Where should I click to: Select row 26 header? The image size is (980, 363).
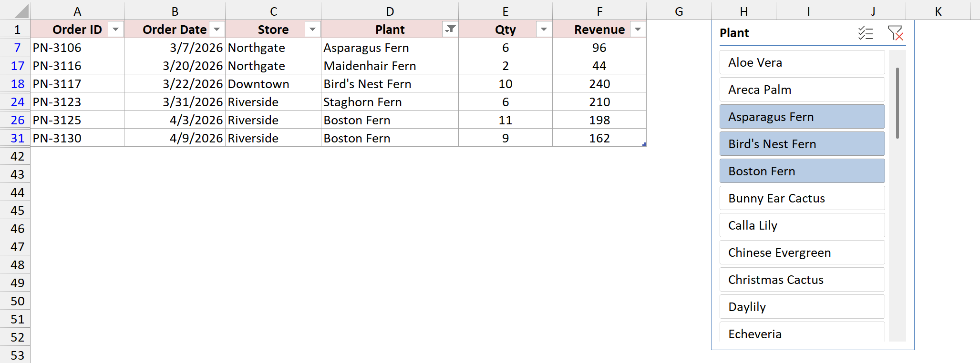[x=15, y=120]
